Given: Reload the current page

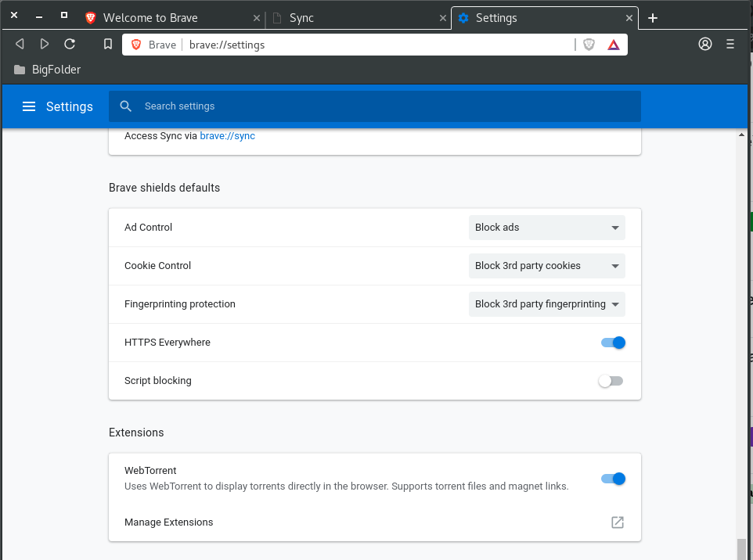Looking at the screenshot, I should 70,44.
